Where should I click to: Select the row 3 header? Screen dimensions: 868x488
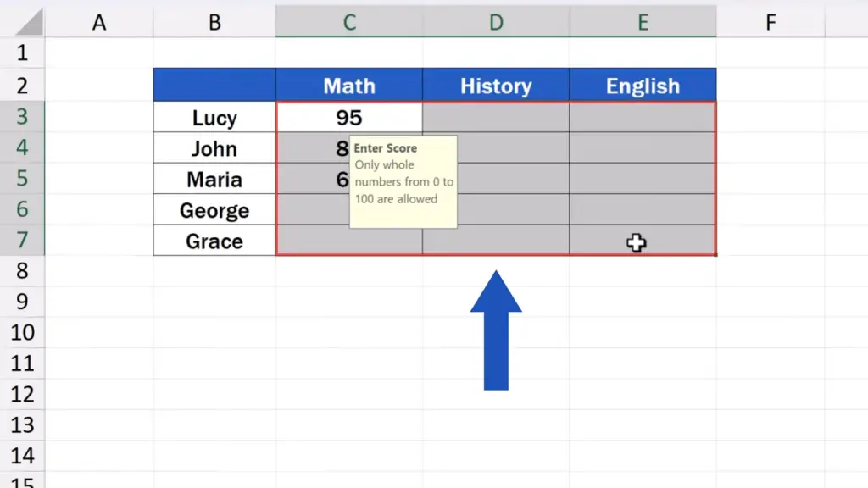coord(22,117)
